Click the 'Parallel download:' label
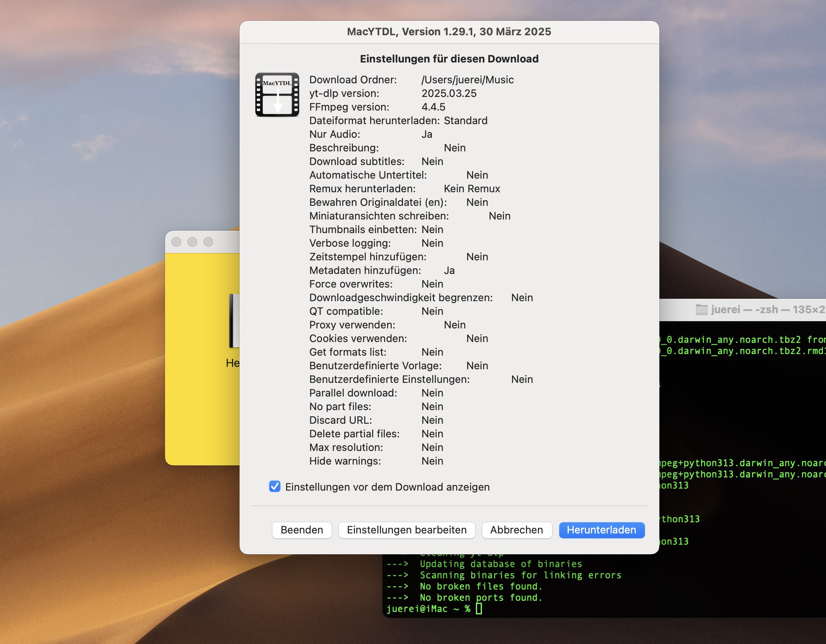 point(353,393)
